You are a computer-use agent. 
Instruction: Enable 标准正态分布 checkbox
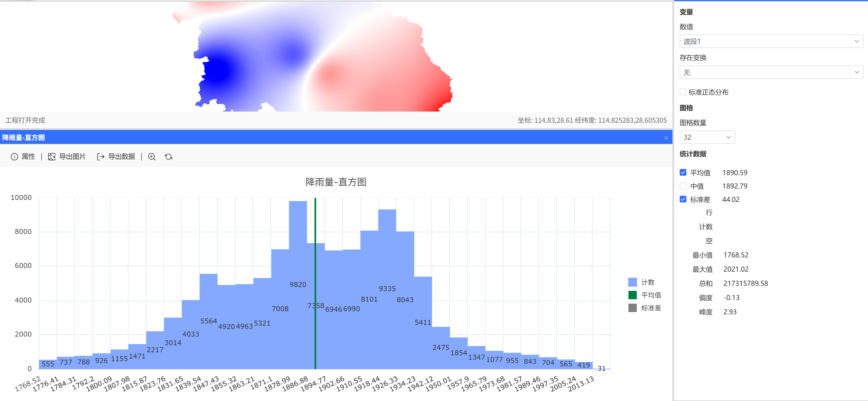(x=683, y=92)
